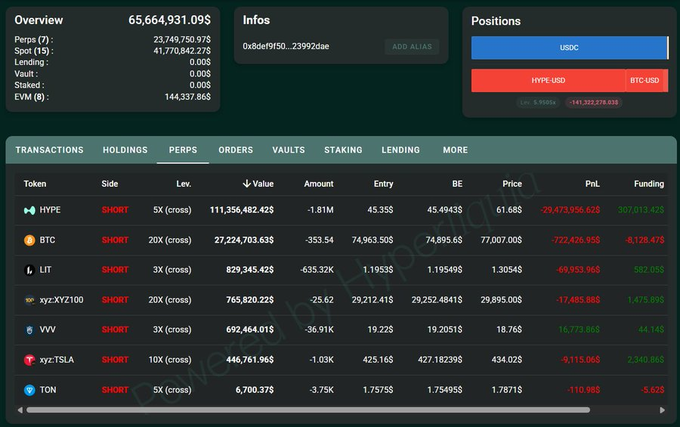The image size is (680, 427).
Task: Click LIT leverage 3X (cross)
Action: 172,270
